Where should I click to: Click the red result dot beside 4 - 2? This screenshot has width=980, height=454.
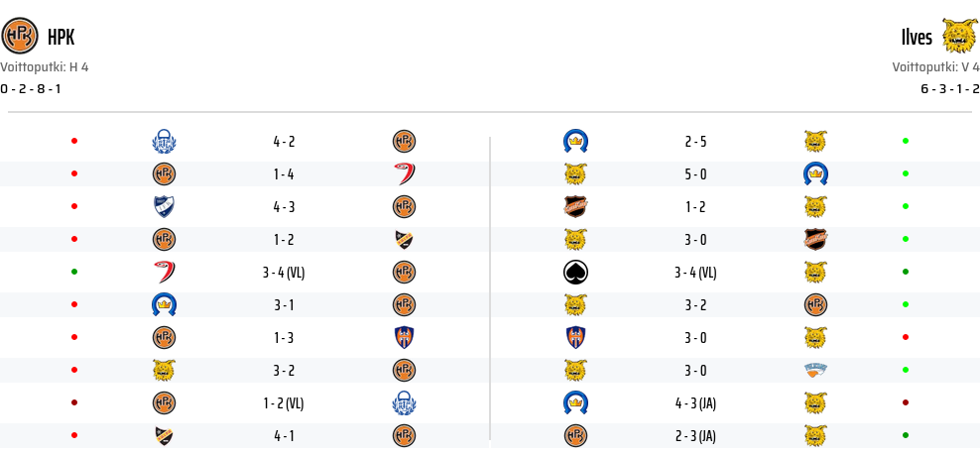[74, 142]
